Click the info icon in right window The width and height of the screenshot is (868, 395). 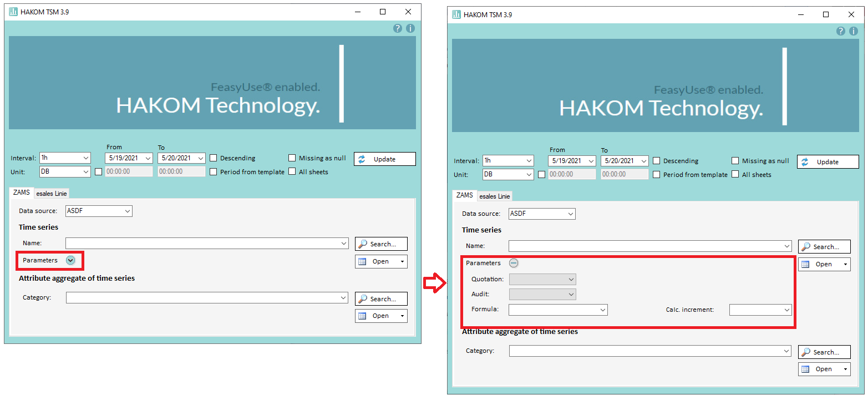(854, 31)
